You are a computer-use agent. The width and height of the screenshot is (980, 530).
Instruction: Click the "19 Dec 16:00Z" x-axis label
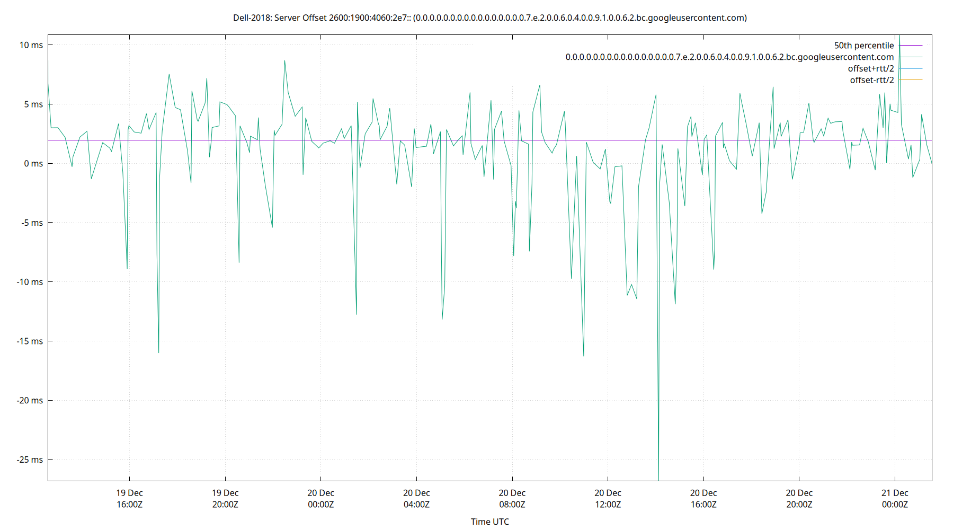[129, 498]
